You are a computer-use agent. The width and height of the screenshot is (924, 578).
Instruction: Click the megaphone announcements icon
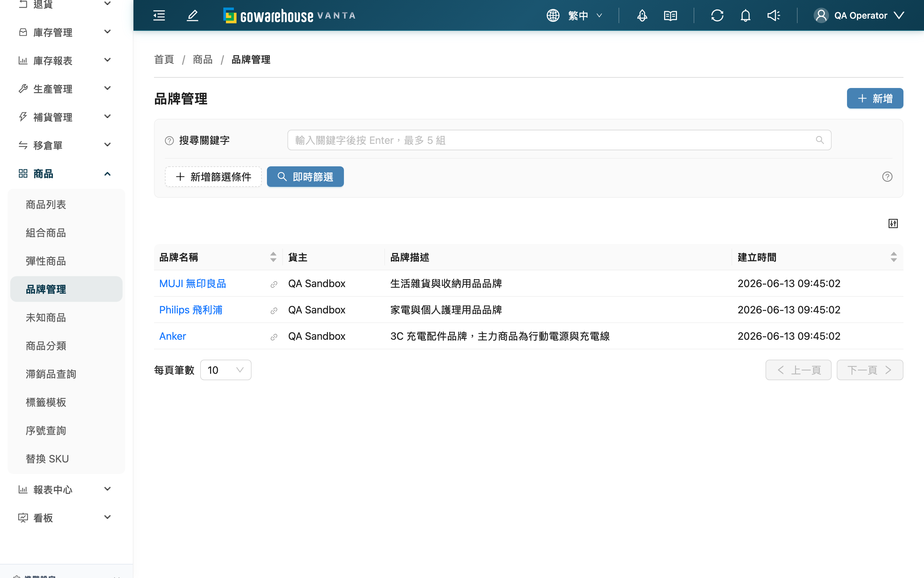point(774,16)
